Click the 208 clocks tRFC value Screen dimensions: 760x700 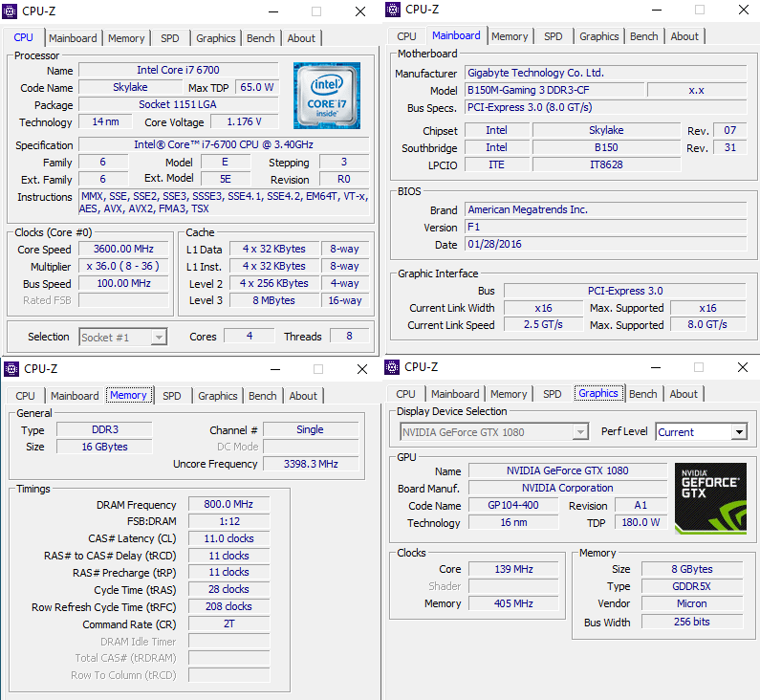[228, 606]
